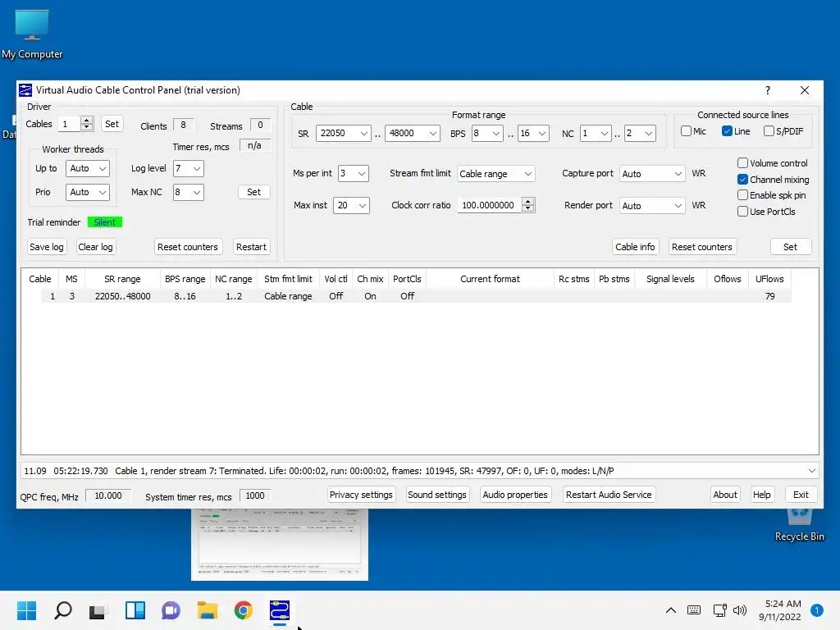
Task: Open the Worker threads Up to dropdown
Action: [x=87, y=168]
